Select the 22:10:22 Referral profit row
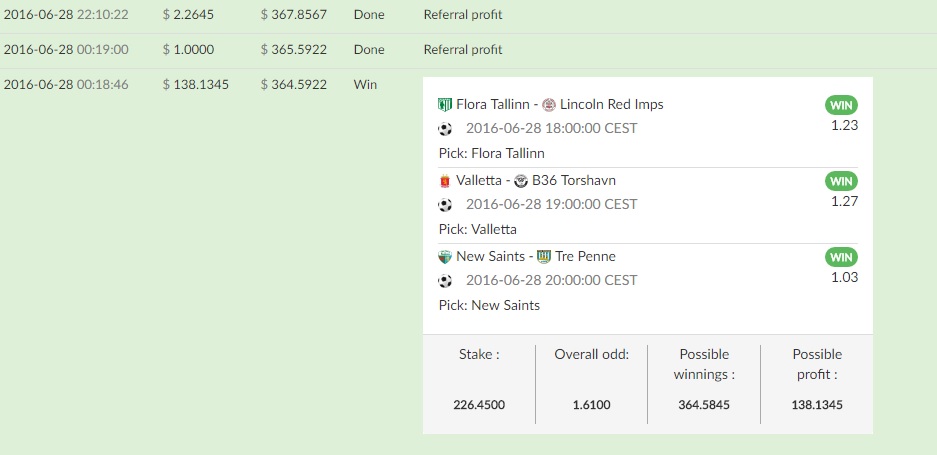The height and width of the screenshot is (455, 937). (468, 14)
